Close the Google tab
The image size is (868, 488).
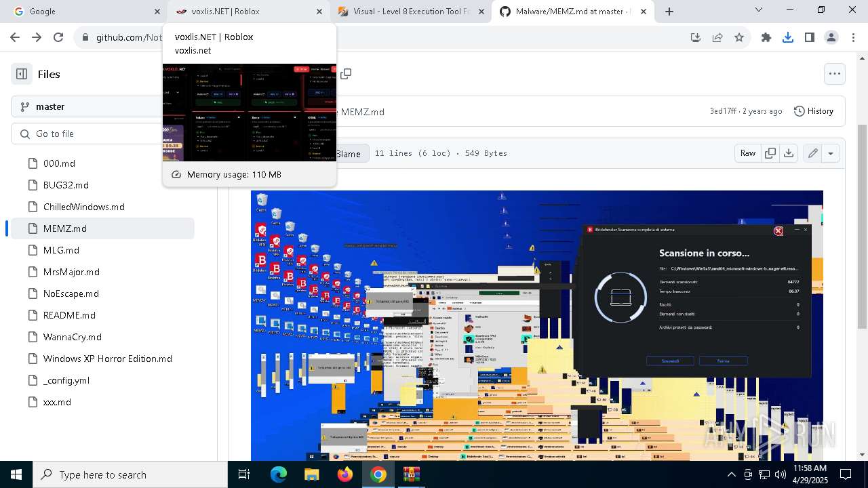(157, 12)
